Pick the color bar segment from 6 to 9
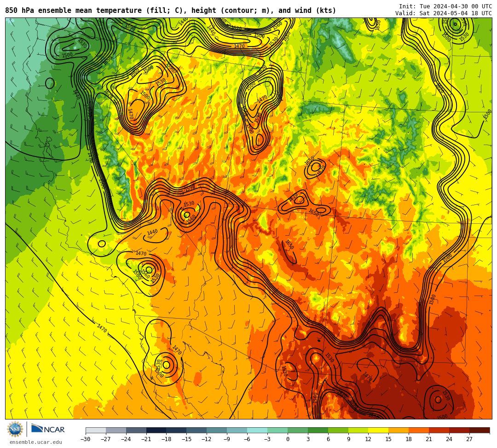The width and height of the screenshot is (497, 448). [338, 430]
